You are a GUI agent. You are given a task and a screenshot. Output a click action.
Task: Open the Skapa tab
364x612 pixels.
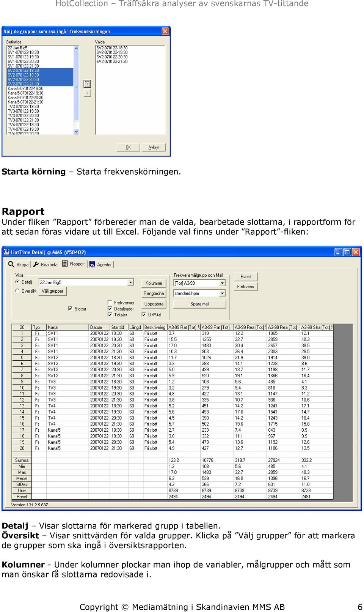(18, 264)
